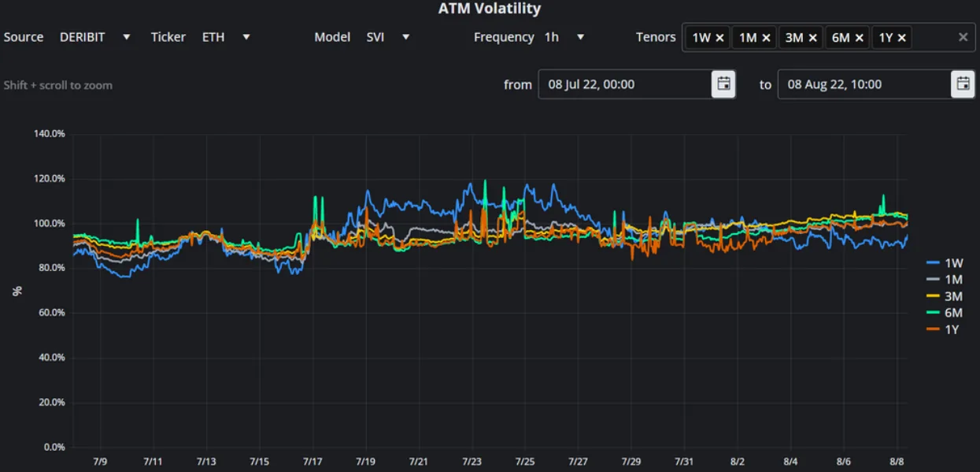
Task: Open the calendar picker for the to date
Action: coord(963,84)
